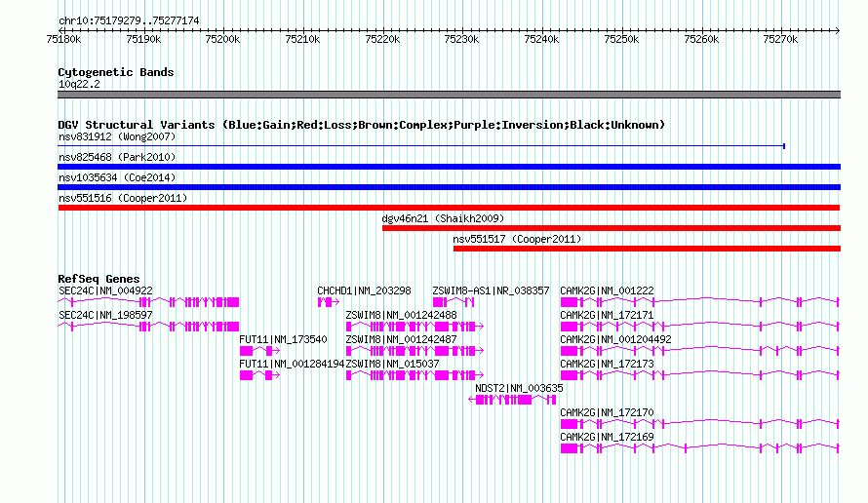Click FUT11|NM_173540 gene label
This screenshot has height=503, width=868.
(283, 339)
